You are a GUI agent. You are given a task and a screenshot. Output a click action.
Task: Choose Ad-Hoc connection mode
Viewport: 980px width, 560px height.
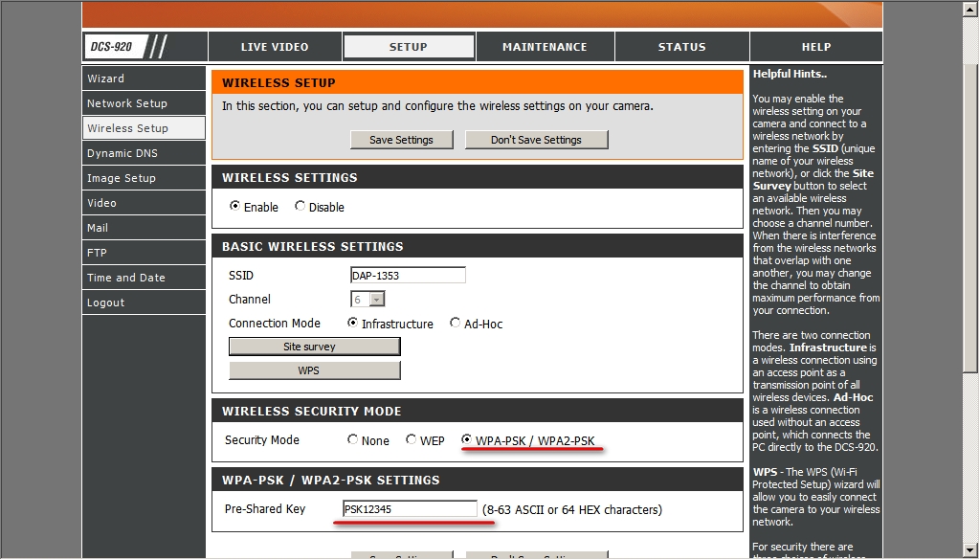[x=456, y=324]
